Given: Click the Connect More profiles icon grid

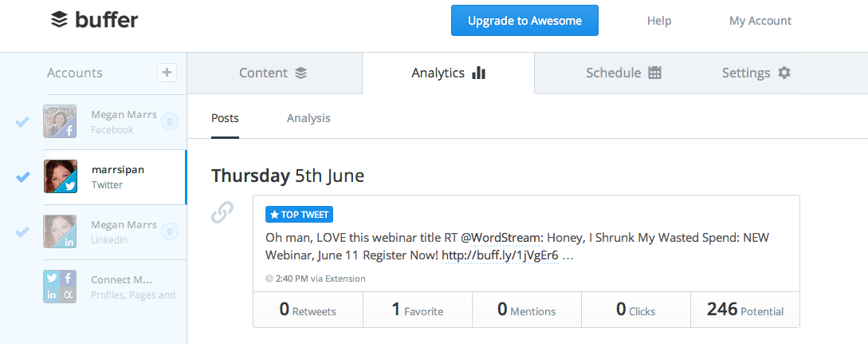Looking at the screenshot, I should tap(60, 287).
